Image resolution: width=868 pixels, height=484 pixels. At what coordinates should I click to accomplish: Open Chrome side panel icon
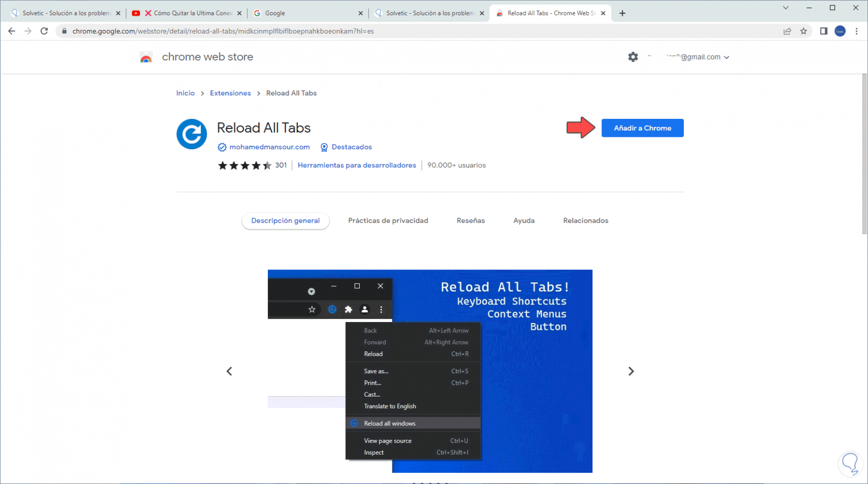click(824, 31)
